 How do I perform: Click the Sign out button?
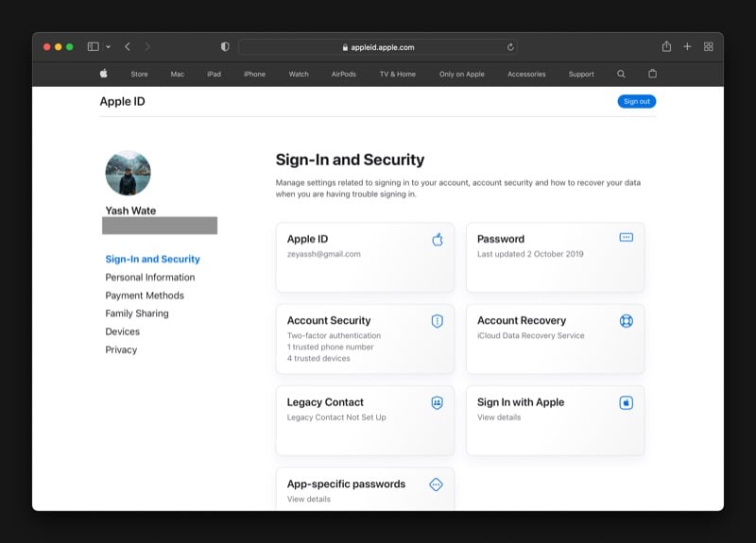[636, 101]
